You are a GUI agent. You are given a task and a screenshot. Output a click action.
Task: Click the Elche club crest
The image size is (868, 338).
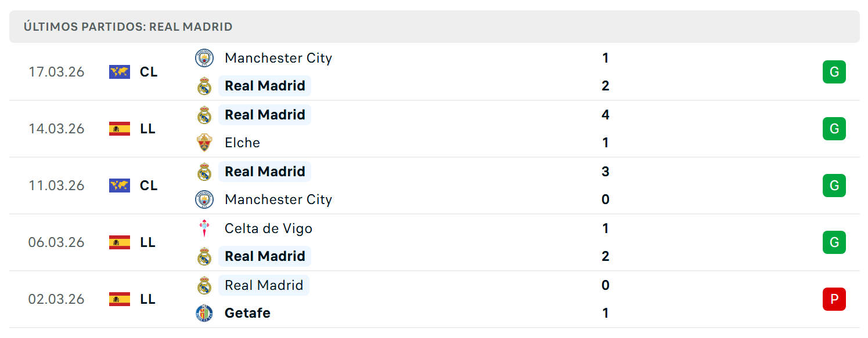coord(204,143)
